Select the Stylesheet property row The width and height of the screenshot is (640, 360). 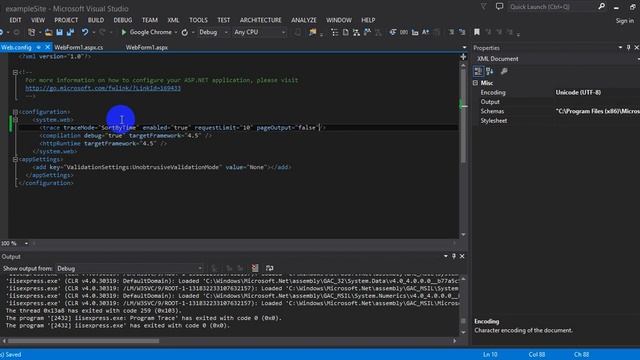[556, 121]
